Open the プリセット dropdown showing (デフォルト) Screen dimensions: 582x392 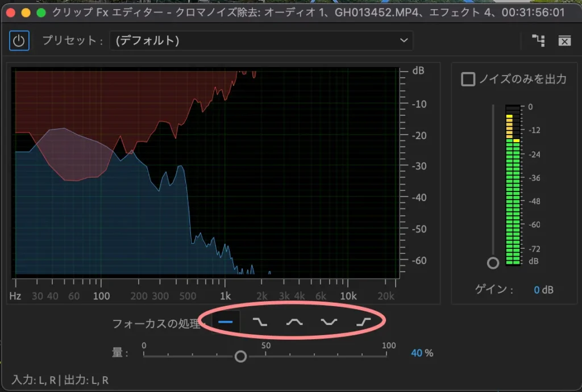tap(261, 40)
